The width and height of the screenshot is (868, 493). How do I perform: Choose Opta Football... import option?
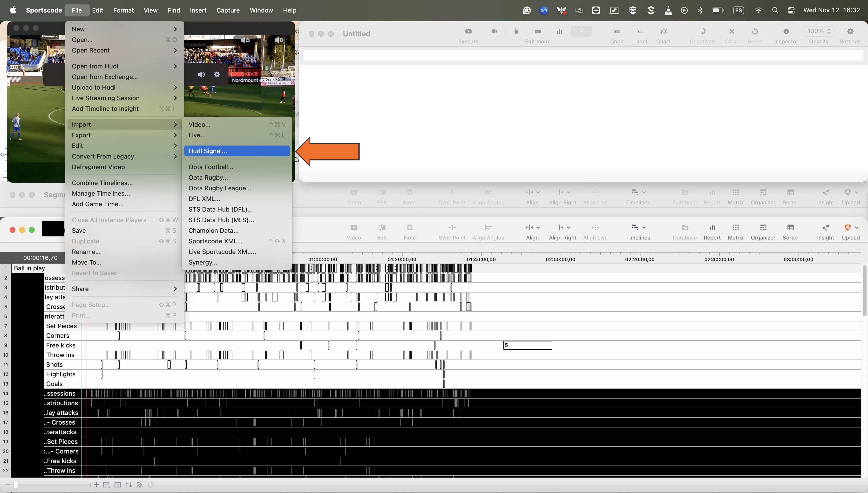point(237,167)
